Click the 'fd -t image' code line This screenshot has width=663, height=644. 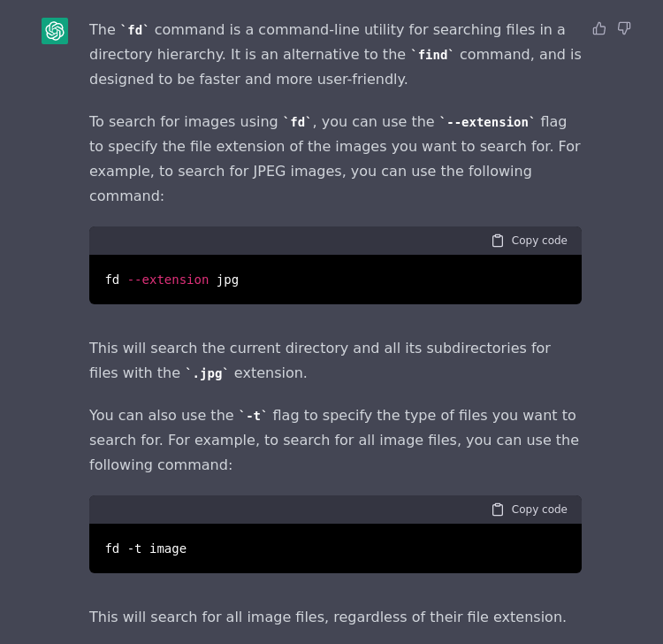(x=146, y=548)
